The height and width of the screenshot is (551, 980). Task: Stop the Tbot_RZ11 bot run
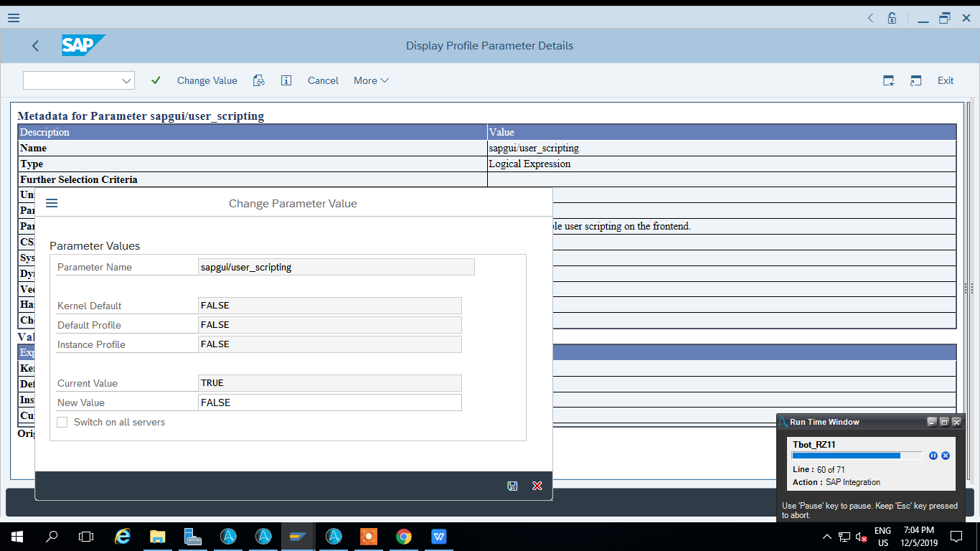[x=946, y=456]
